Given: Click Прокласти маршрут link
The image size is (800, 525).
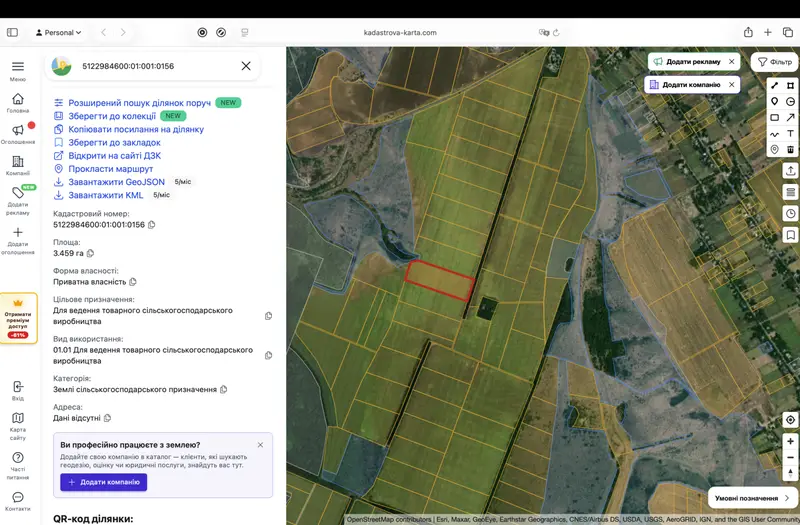Looking at the screenshot, I should pyautogui.click(x=111, y=169).
